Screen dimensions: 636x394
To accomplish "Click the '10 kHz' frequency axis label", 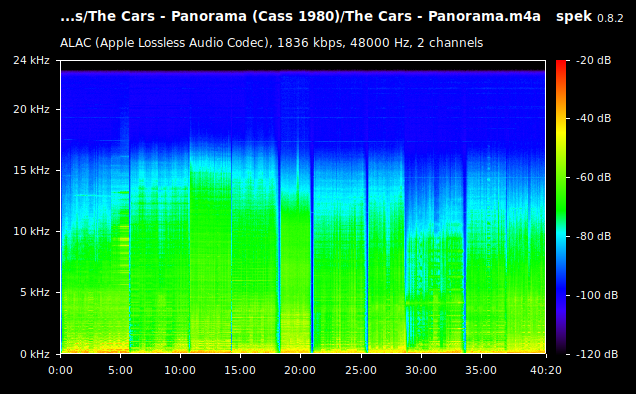I will tap(31, 231).
